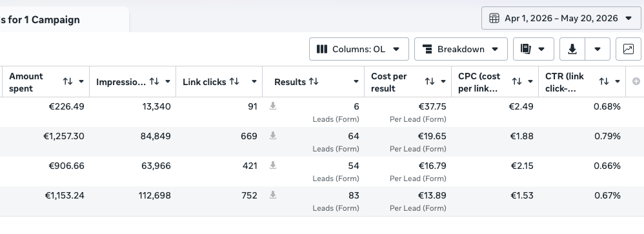This screenshot has width=644, height=234.
Task: Click results value 83
Action: click(354, 195)
